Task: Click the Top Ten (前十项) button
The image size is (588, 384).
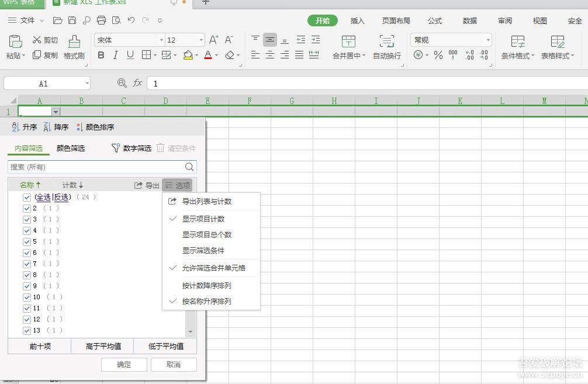Action: point(40,346)
